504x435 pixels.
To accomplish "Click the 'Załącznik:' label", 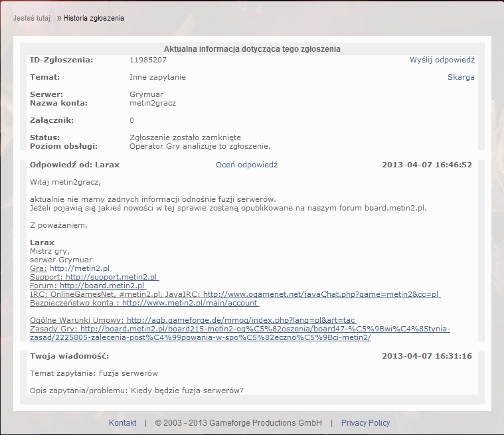I will (x=52, y=121).
